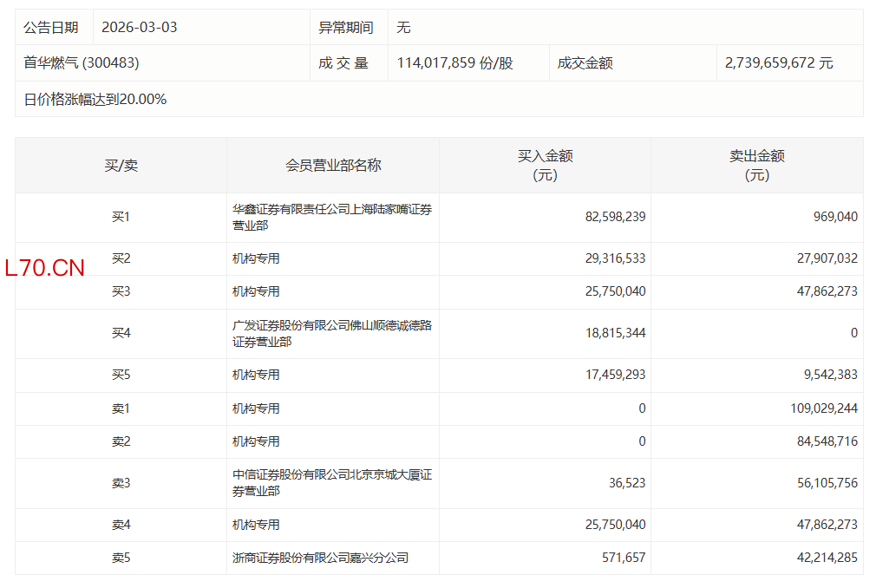Viewport: 876px width, 588px height.
Task: Open 广发证券佛山顺德诚德路证券营业部 entry
Action: (x=331, y=334)
